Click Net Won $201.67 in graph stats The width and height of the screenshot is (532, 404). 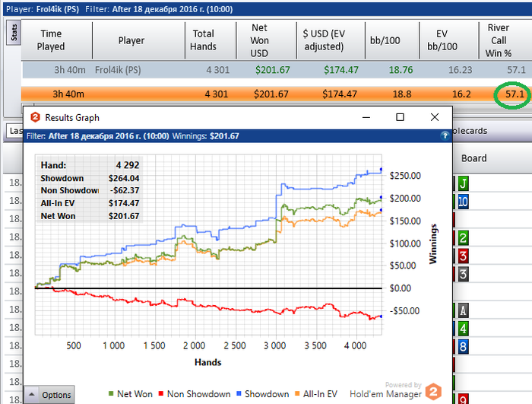point(124,216)
